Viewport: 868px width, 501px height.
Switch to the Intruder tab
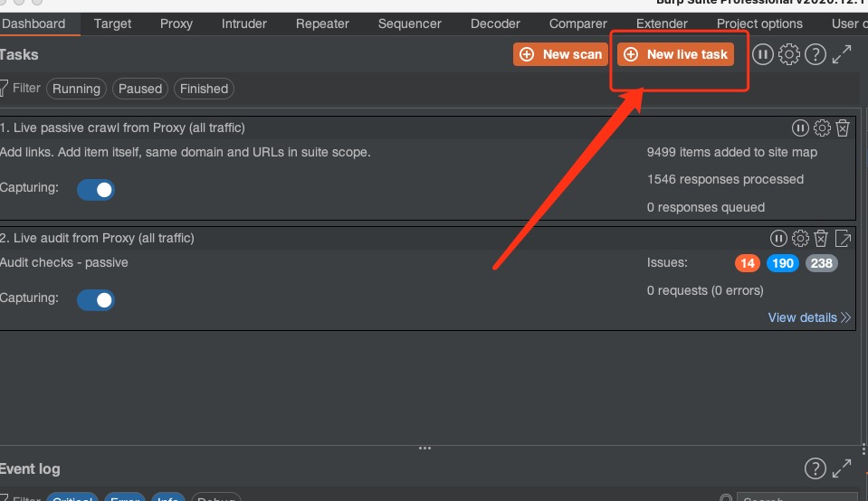coord(244,24)
